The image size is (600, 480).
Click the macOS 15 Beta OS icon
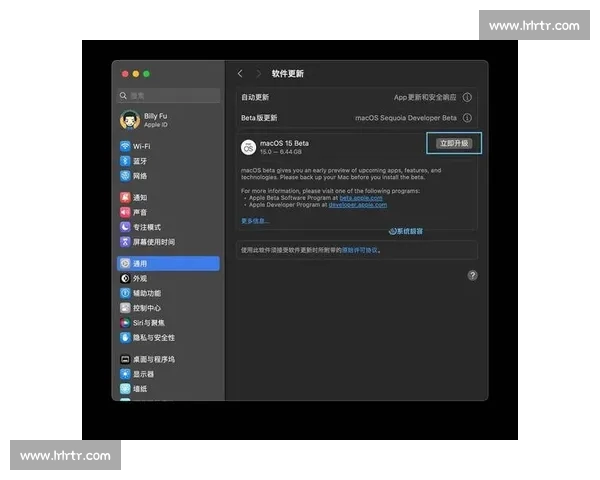pos(248,147)
